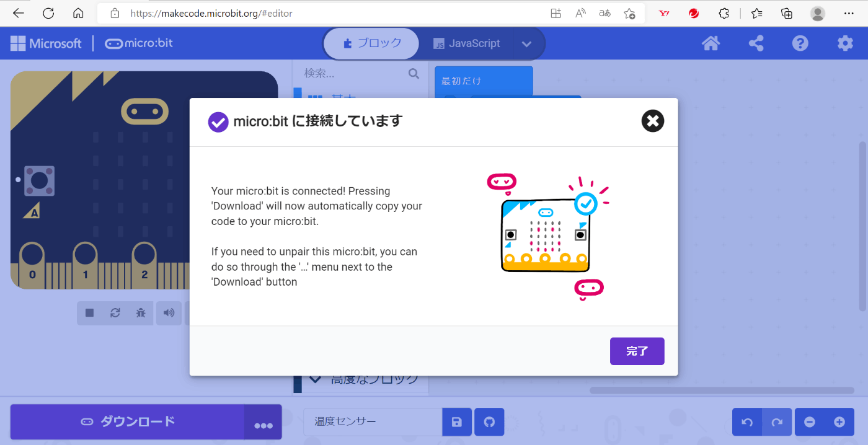Image resolution: width=868 pixels, height=445 pixels.
Task: Click the 完了 button in the dialog
Action: [637, 351]
